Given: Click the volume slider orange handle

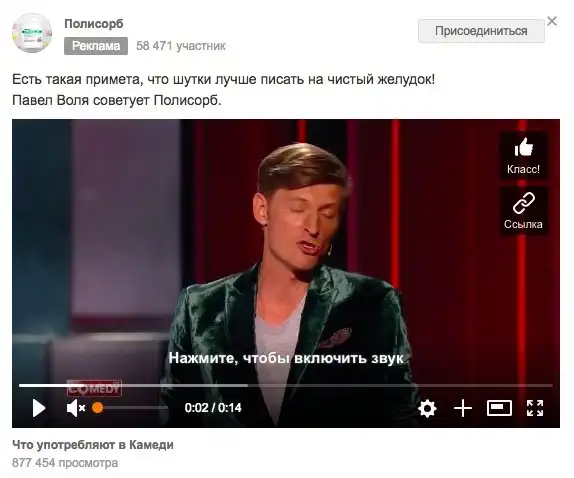Looking at the screenshot, I should click(97, 408).
